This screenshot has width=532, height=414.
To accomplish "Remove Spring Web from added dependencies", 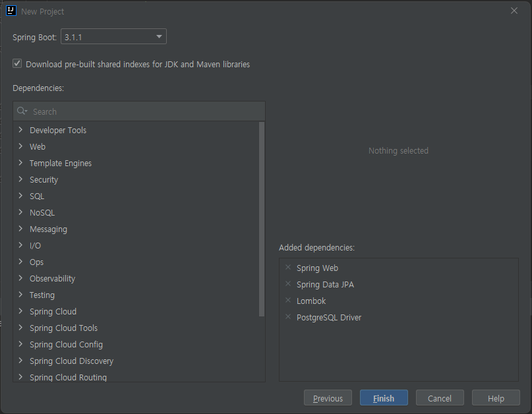I will pyautogui.click(x=288, y=268).
